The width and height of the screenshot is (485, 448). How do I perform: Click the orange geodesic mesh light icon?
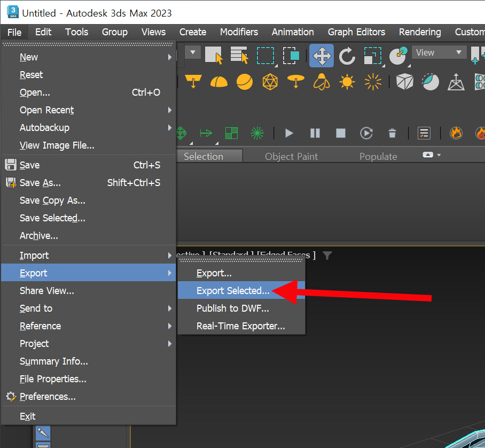pyautogui.click(x=270, y=82)
